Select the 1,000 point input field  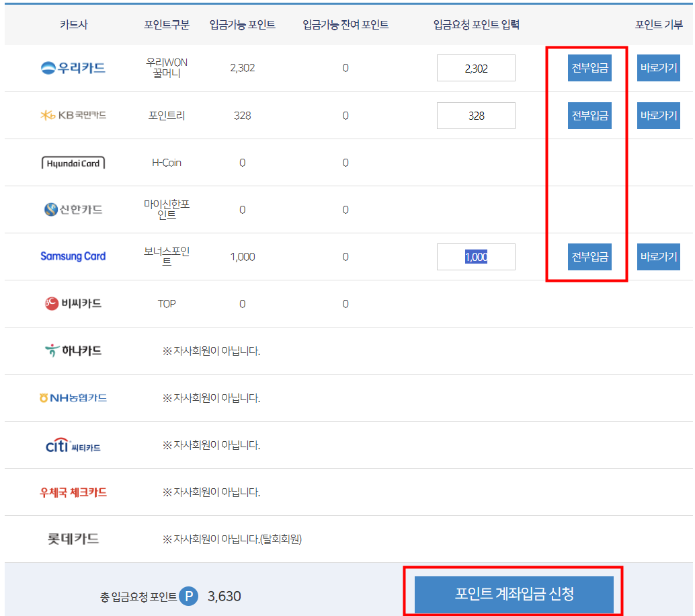coord(476,256)
